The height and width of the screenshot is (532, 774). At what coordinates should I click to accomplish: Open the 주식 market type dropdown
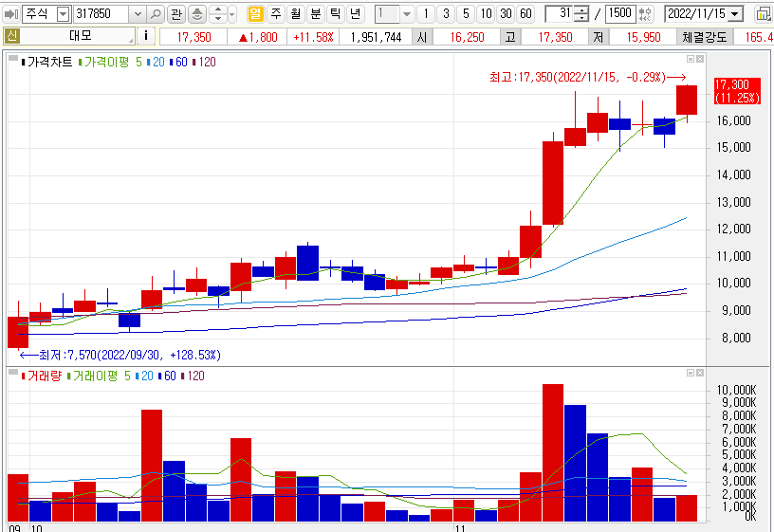click(x=64, y=14)
